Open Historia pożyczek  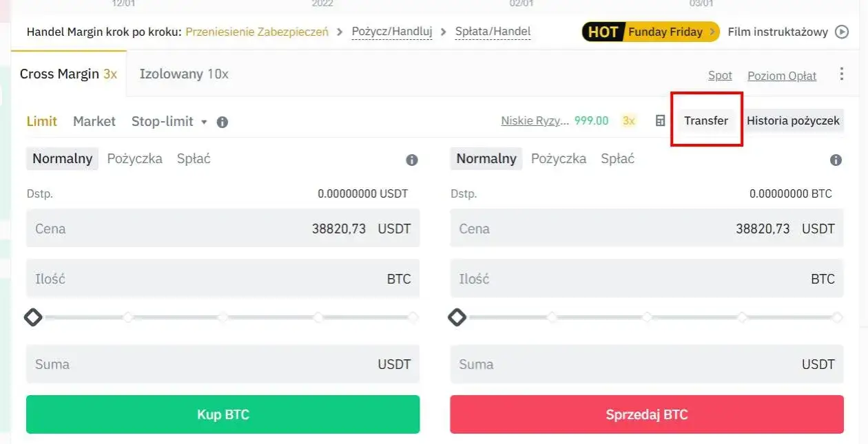tap(793, 120)
